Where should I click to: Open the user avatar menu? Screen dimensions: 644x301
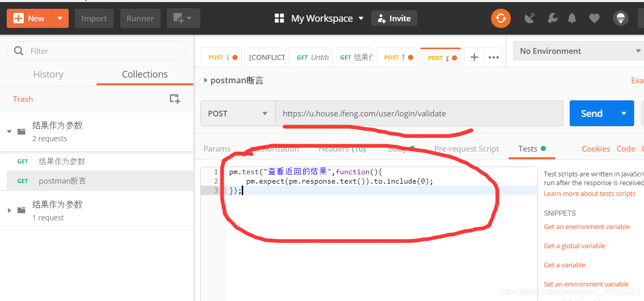(621, 19)
